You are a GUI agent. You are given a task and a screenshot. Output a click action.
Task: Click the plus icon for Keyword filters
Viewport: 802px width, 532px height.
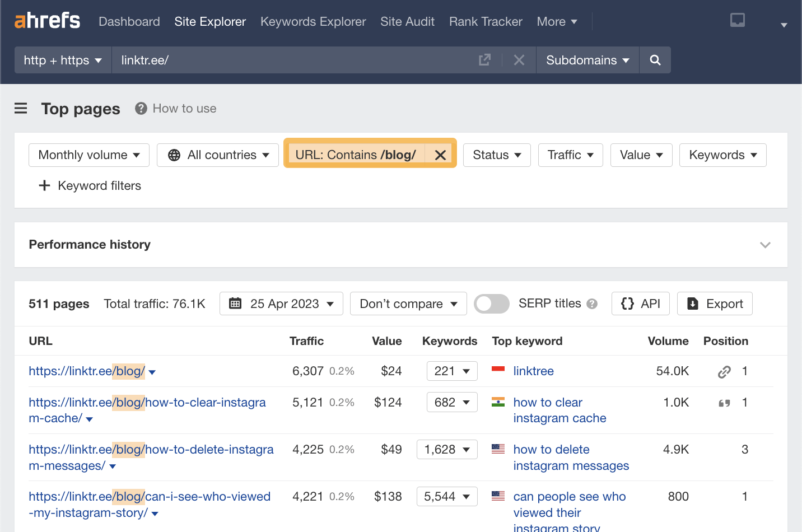(44, 185)
